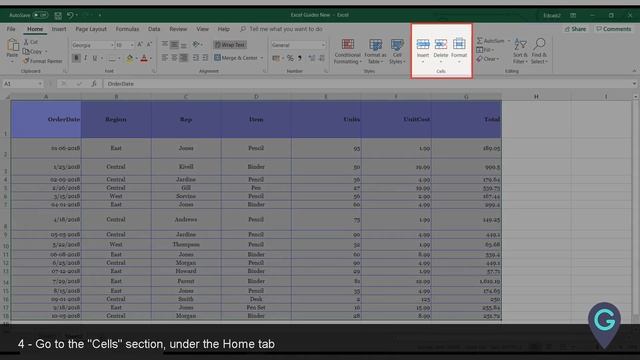
Task: Open the font name Georgia dropdown
Action: pos(111,45)
